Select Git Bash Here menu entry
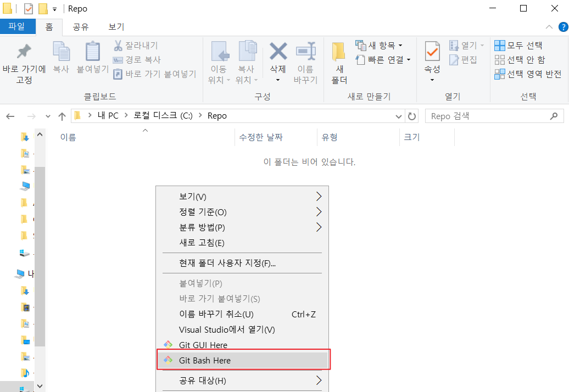This screenshot has width=569, height=392. click(242, 360)
